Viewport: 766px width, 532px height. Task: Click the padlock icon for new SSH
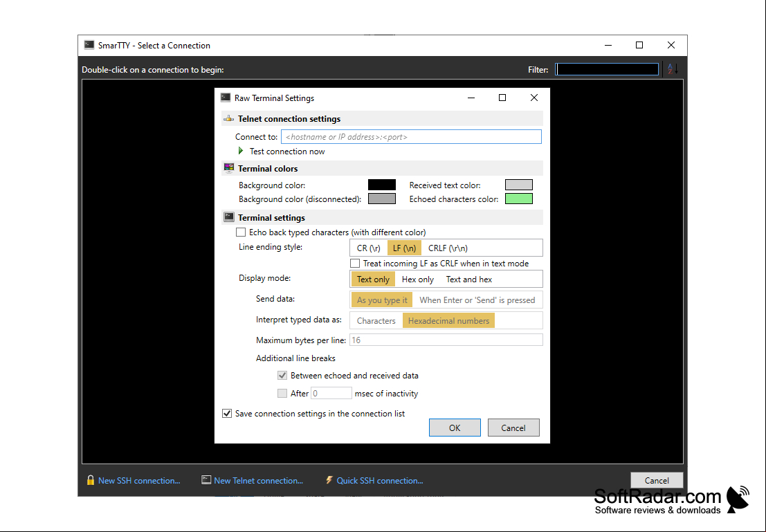91,480
